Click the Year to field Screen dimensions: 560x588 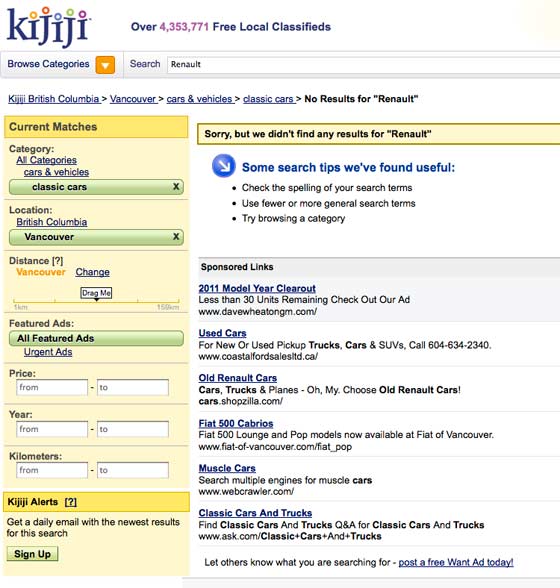tap(133, 429)
